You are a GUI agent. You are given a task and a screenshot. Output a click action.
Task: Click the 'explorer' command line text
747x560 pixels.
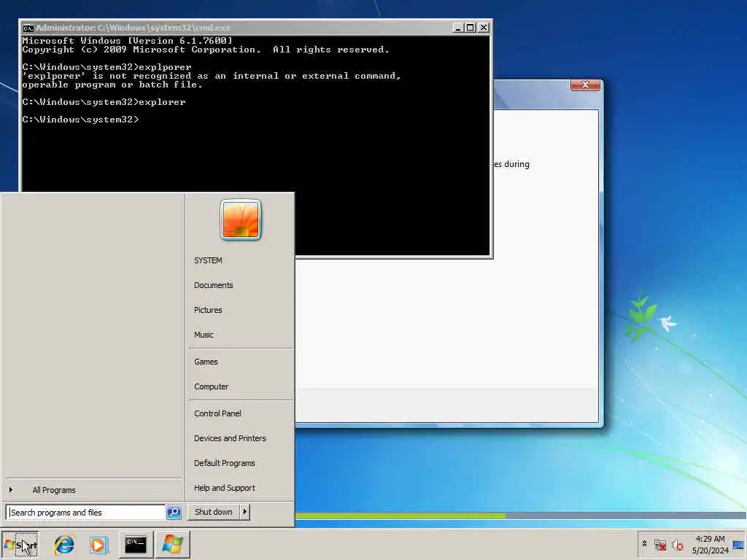162,102
